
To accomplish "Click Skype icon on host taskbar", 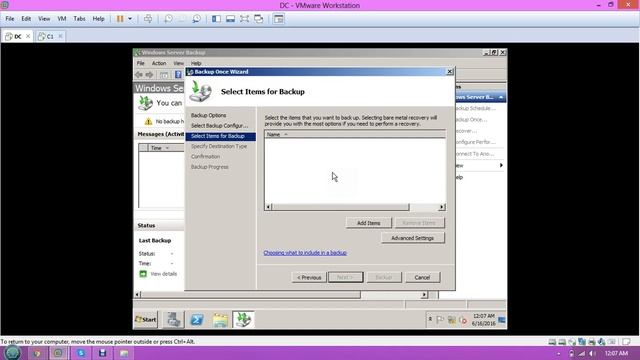I will (80, 353).
